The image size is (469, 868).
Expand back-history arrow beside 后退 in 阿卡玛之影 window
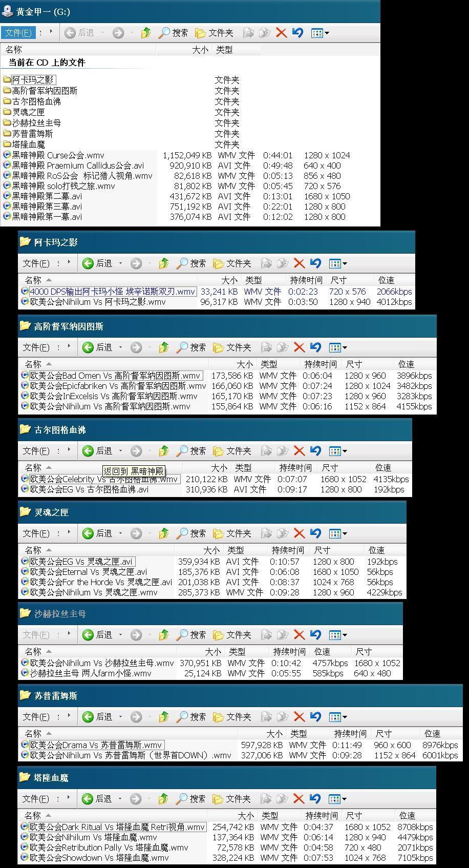point(121,263)
